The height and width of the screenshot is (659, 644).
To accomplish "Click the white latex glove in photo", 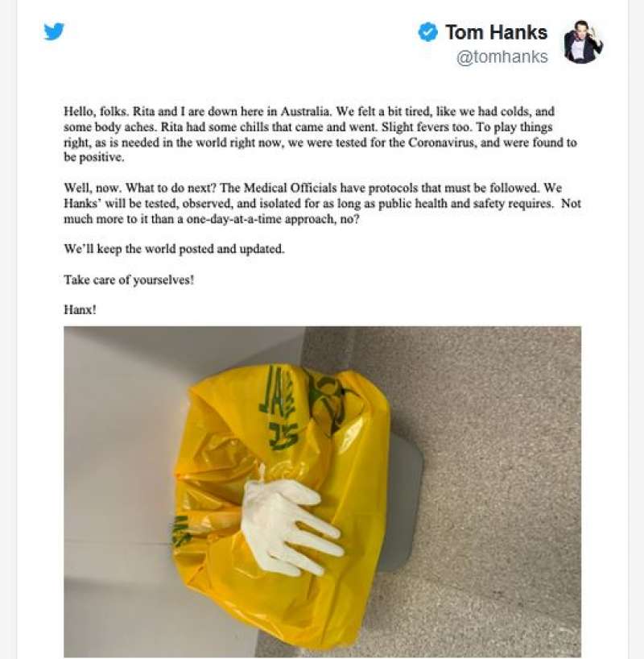I will click(x=290, y=525).
